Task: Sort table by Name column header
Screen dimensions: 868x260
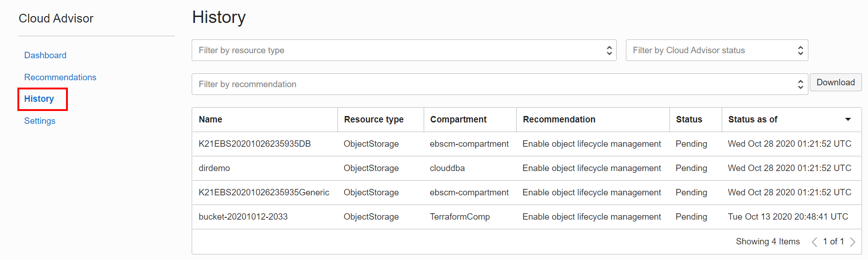Action: [x=210, y=120]
